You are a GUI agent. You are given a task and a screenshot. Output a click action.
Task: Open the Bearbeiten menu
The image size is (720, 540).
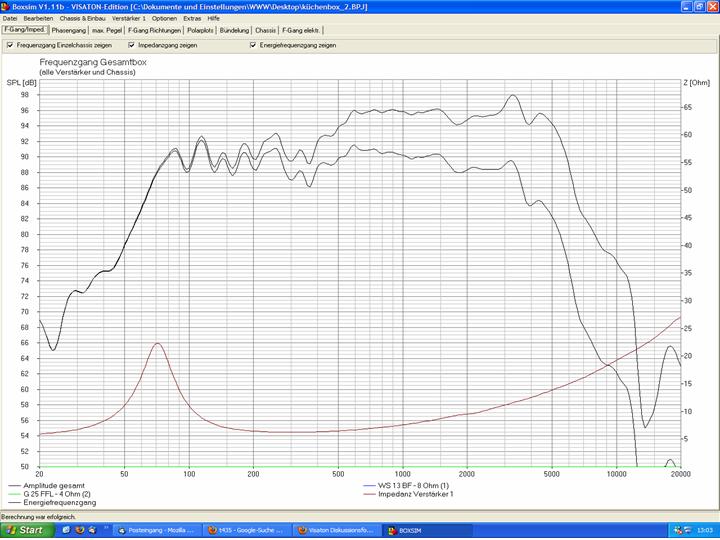coord(38,18)
